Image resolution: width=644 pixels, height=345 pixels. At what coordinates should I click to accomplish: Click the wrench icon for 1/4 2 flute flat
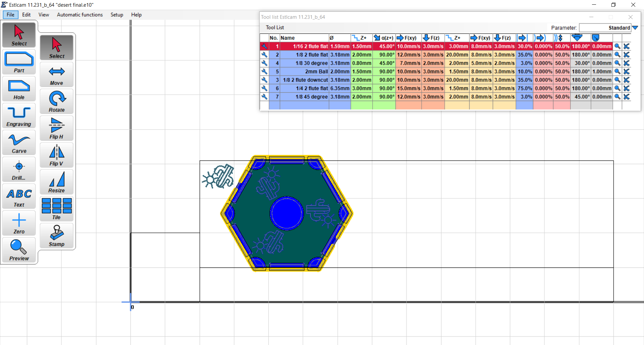tap(264, 88)
